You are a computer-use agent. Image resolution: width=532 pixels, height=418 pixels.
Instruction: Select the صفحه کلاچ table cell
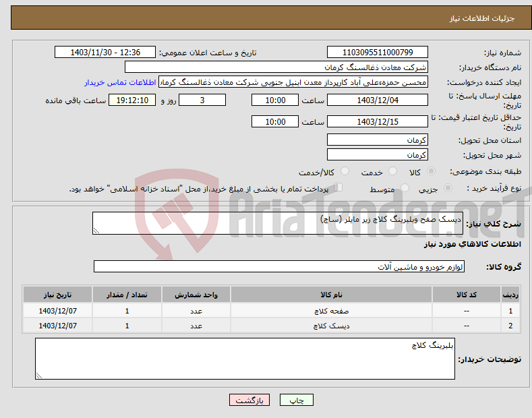[x=331, y=311]
